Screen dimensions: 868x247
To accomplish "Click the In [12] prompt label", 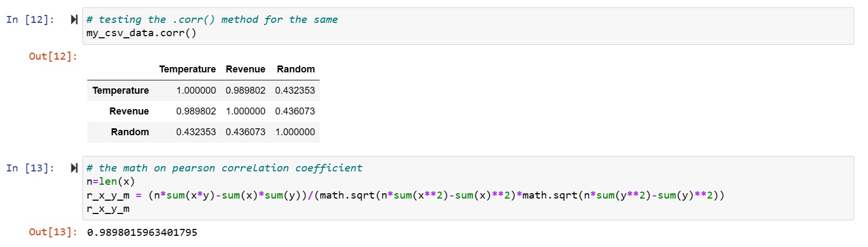I will (30, 20).
